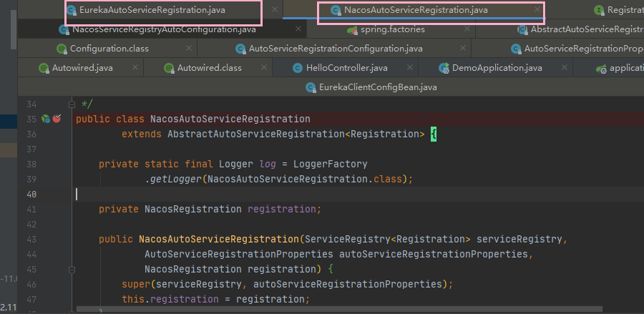The image size is (644, 314).
Task: Click the super call on line 46
Action: tap(137, 285)
